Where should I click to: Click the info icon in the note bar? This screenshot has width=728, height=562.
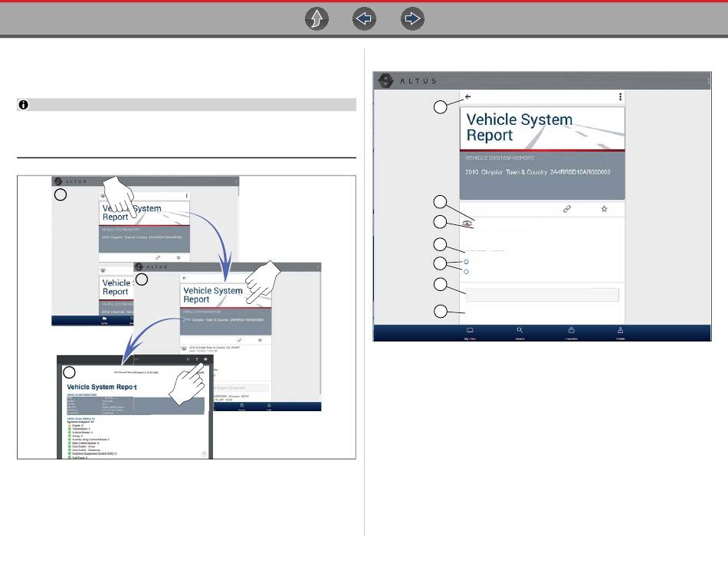24,105
